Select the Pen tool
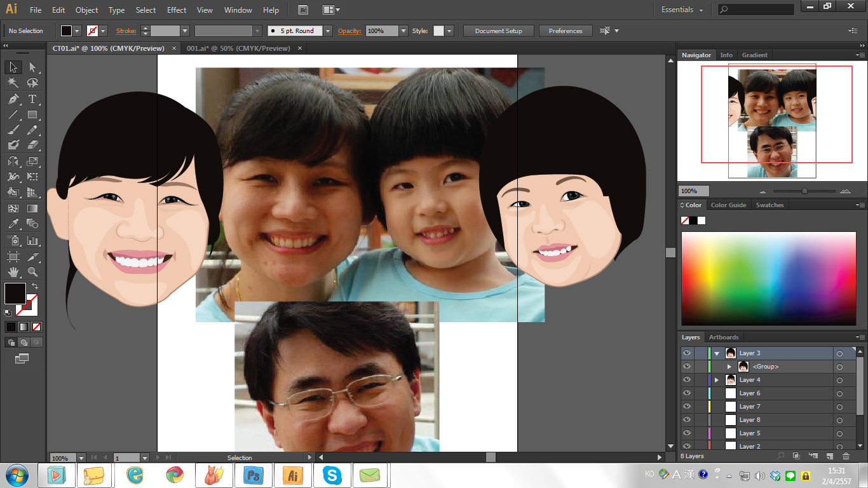The image size is (868, 488). (x=13, y=99)
